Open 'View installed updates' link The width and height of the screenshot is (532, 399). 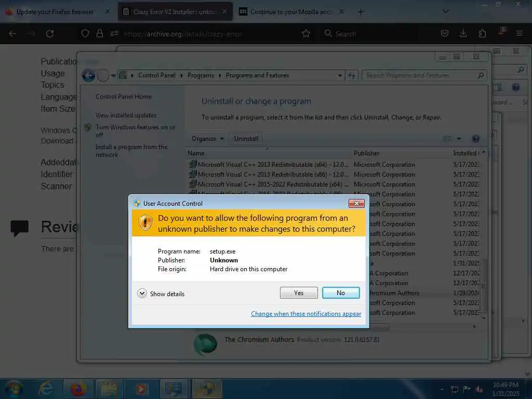pyautogui.click(x=126, y=115)
